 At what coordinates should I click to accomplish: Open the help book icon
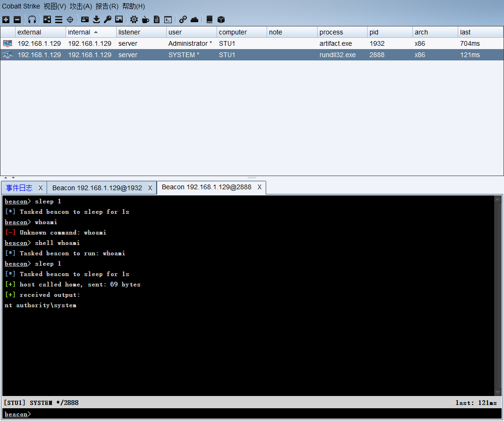click(209, 20)
